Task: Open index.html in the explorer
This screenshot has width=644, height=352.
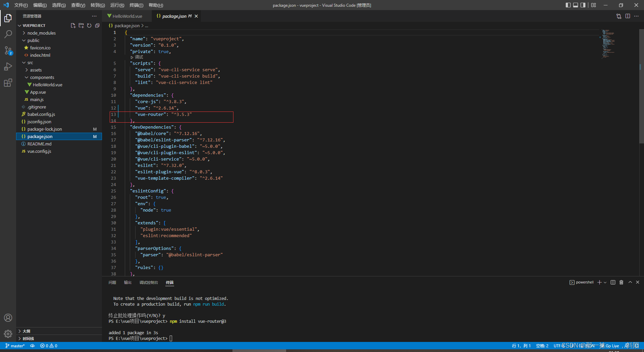Action: click(x=40, y=55)
